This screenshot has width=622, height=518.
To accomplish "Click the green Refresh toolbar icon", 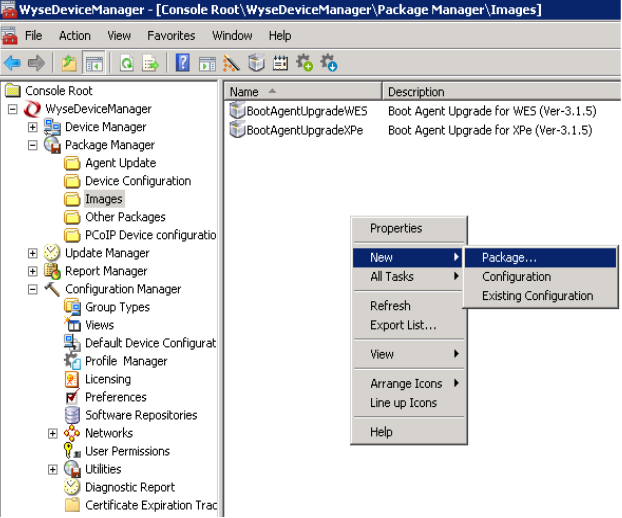I will (x=127, y=63).
